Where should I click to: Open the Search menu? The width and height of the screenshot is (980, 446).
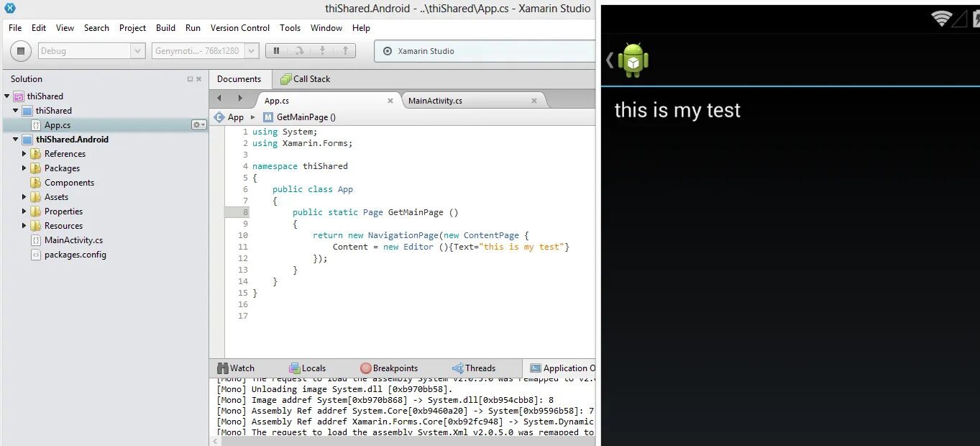(96, 28)
